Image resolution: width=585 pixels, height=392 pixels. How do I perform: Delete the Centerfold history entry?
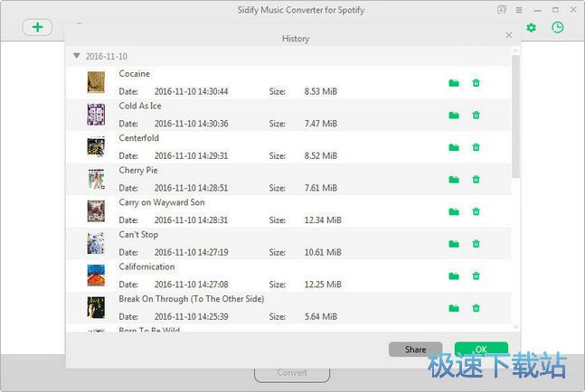click(x=476, y=147)
